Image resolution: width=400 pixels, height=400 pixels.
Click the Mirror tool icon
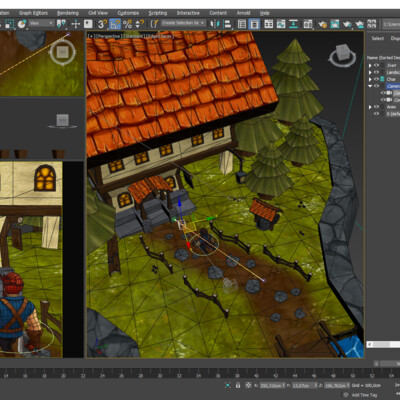(215, 24)
